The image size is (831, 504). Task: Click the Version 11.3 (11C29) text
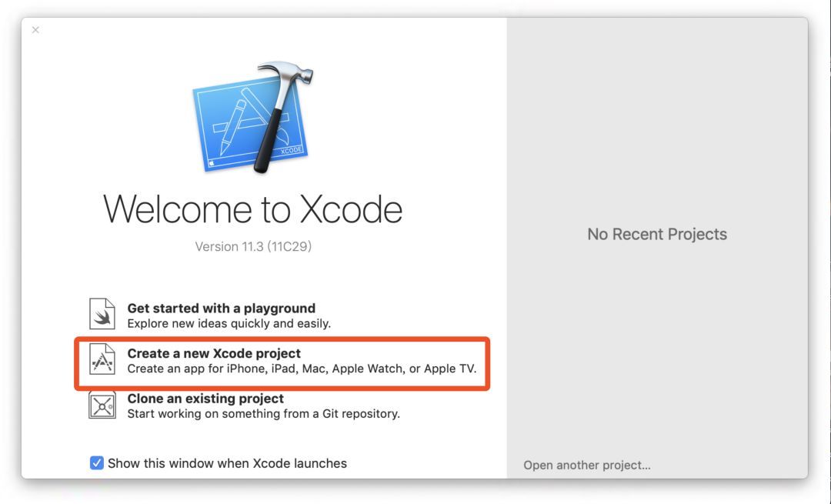click(254, 246)
